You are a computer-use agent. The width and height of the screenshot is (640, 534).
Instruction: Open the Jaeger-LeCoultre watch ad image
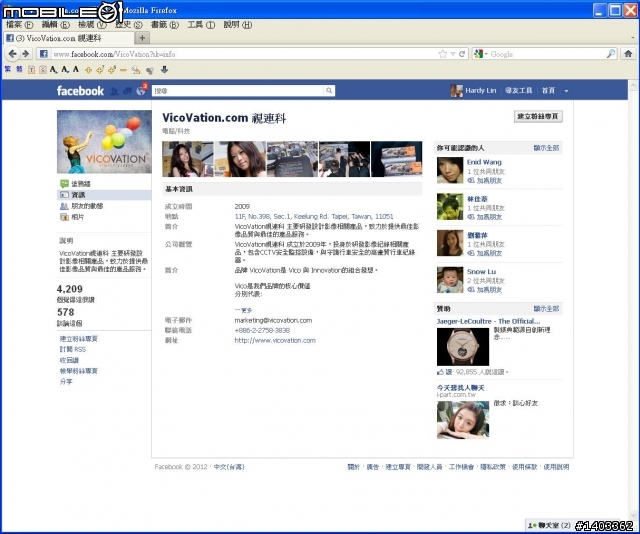[463, 347]
